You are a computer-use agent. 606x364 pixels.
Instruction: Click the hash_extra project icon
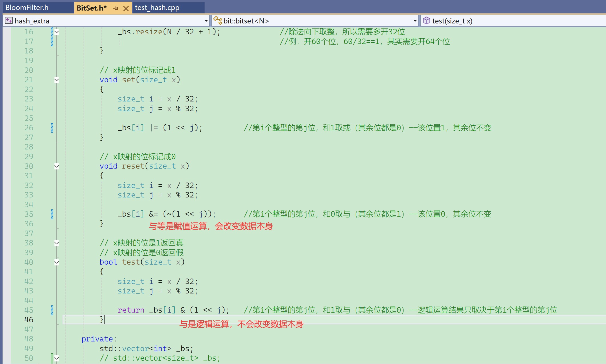coord(9,21)
